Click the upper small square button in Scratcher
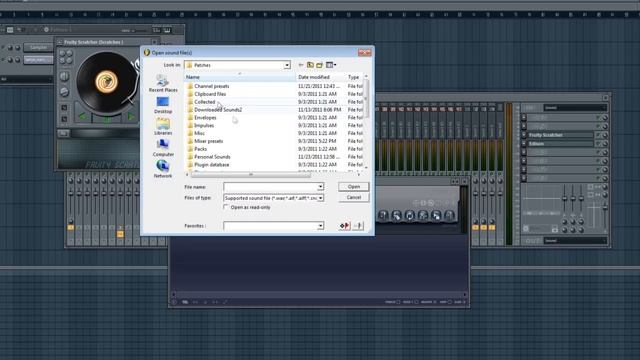 coord(64,108)
